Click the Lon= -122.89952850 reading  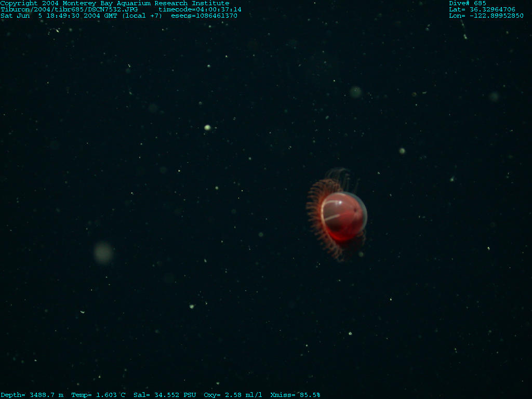point(486,16)
